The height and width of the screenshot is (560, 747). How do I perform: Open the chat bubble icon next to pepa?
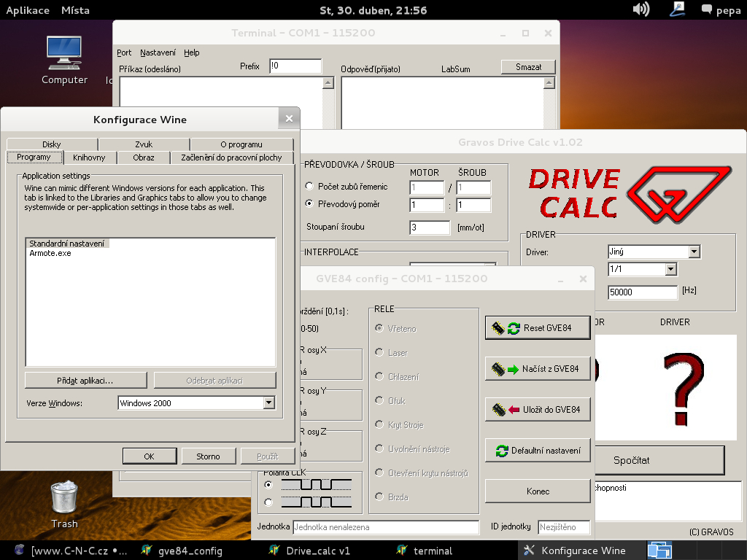pos(706,9)
